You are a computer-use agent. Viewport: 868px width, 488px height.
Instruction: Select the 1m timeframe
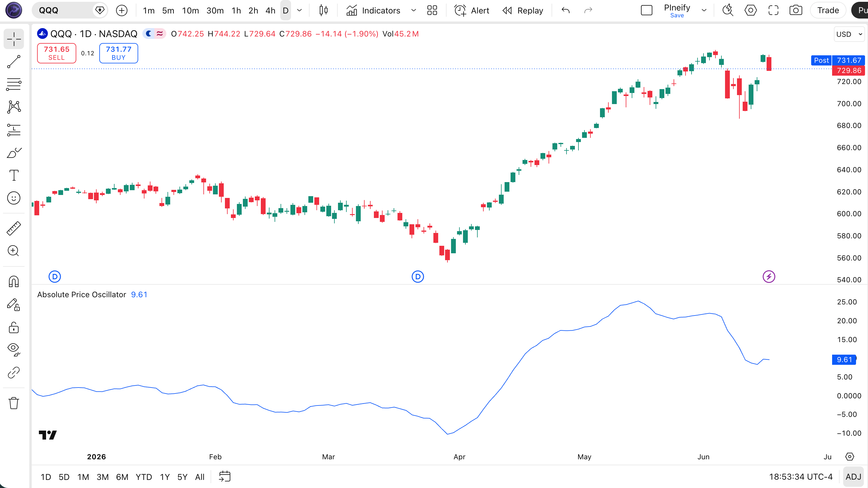[149, 10]
